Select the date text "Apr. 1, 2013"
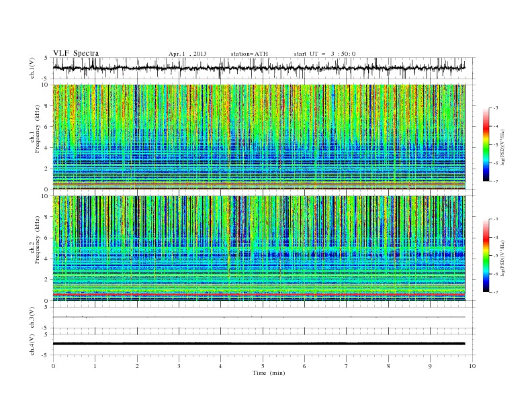Viewport: 532px width, 411px height. (187, 54)
